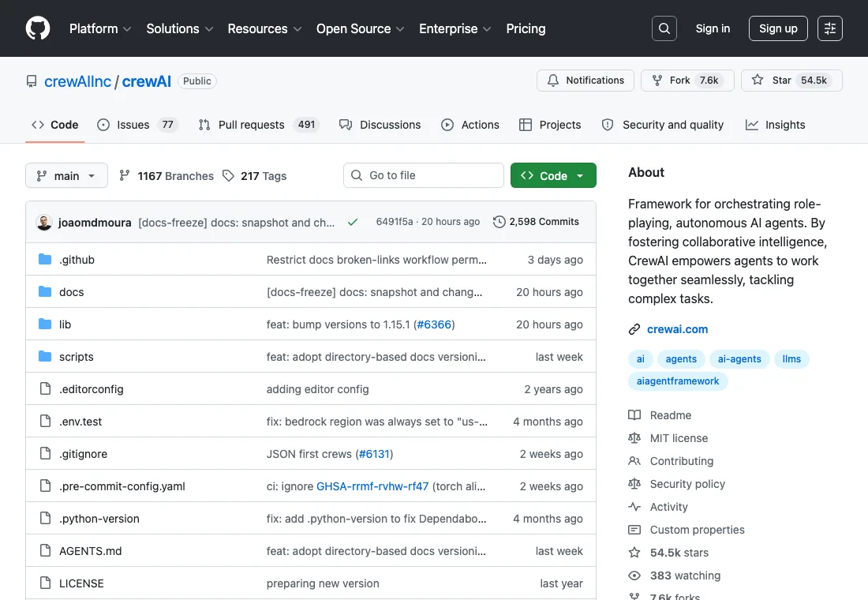Click commit hash 6491f5a
Image resolution: width=868 pixels, height=600 pixels.
pyautogui.click(x=394, y=222)
